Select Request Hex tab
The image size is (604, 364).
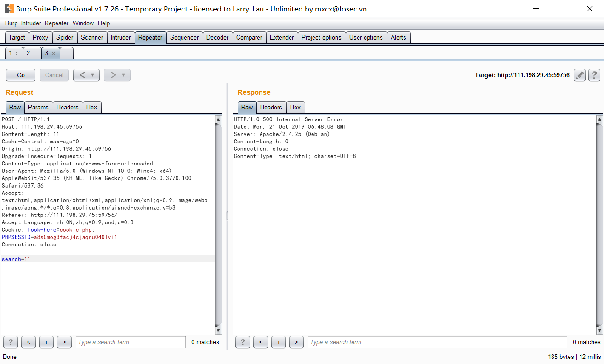92,107
